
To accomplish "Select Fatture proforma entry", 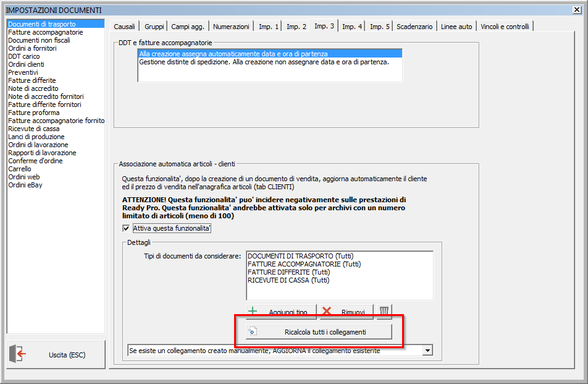I will tap(56, 113).
